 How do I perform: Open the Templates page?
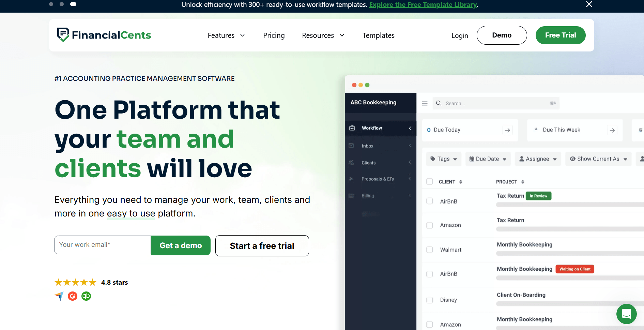(379, 35)
